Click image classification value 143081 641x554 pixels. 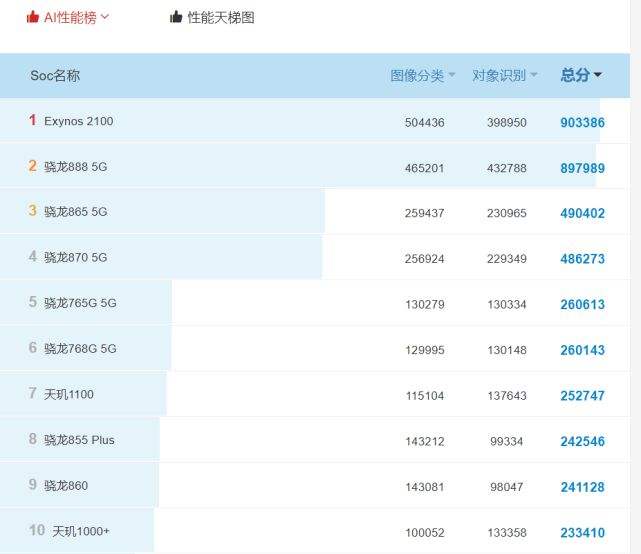(425, 487)
